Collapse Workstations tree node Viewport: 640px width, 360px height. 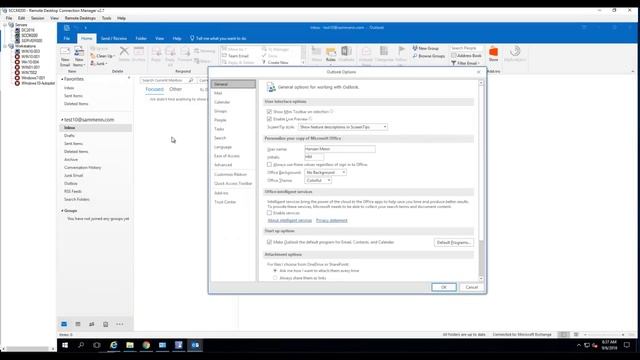(x=5, y=46)
